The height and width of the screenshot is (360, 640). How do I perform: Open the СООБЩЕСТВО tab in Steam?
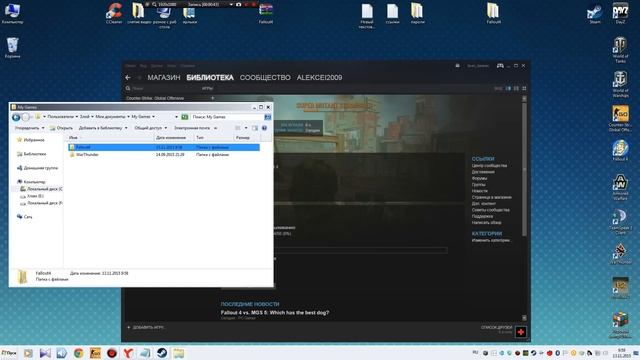[x=265, y=78]
